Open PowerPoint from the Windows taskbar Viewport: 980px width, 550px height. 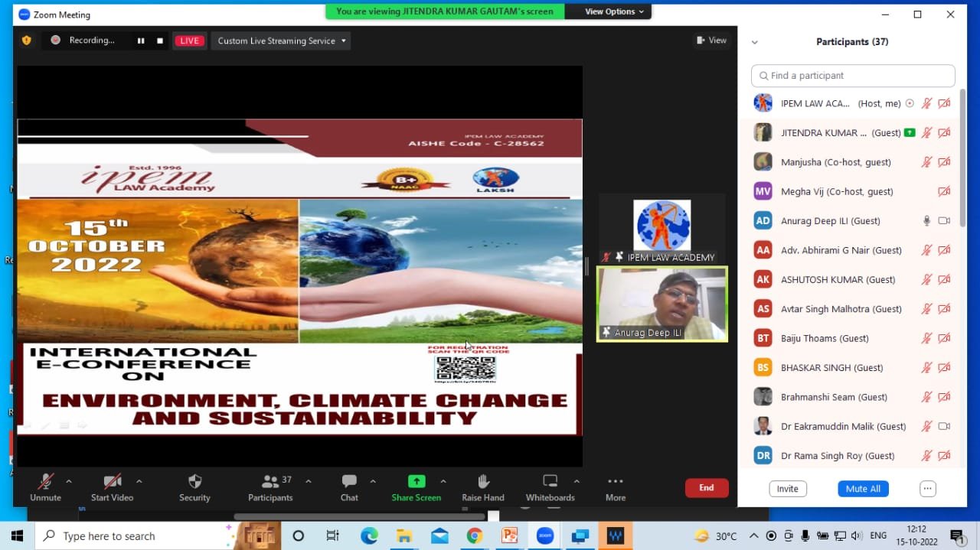509,535
